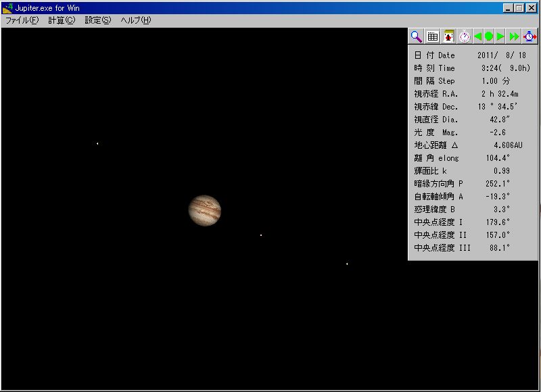The height and width of the screenshot is (392, 541).
Task: Step forward with the green right arrow
Action: (500, 36)
